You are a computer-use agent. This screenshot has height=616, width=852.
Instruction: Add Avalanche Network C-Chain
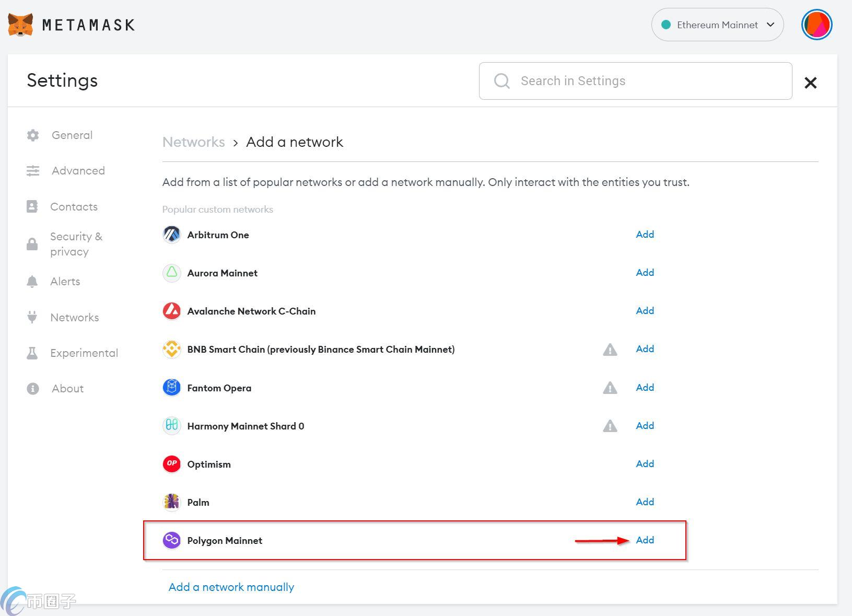point(645,311)
